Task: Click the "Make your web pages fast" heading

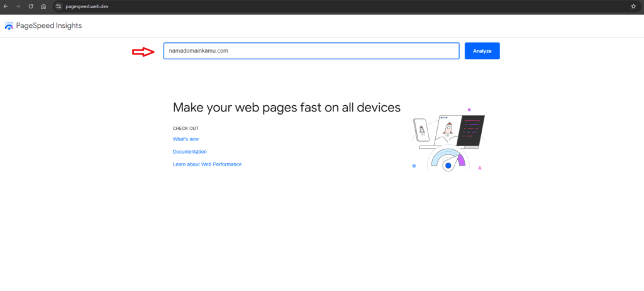Action: tap(286, 107)
